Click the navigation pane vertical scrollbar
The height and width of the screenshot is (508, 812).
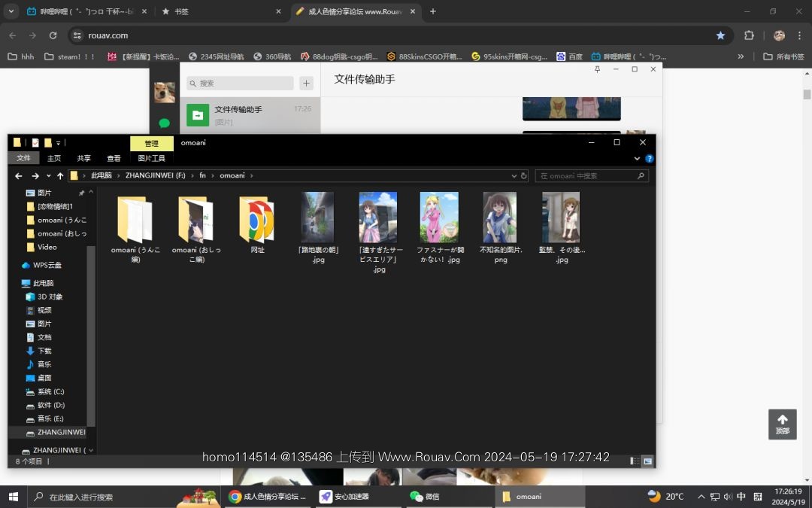pos(91,316)
